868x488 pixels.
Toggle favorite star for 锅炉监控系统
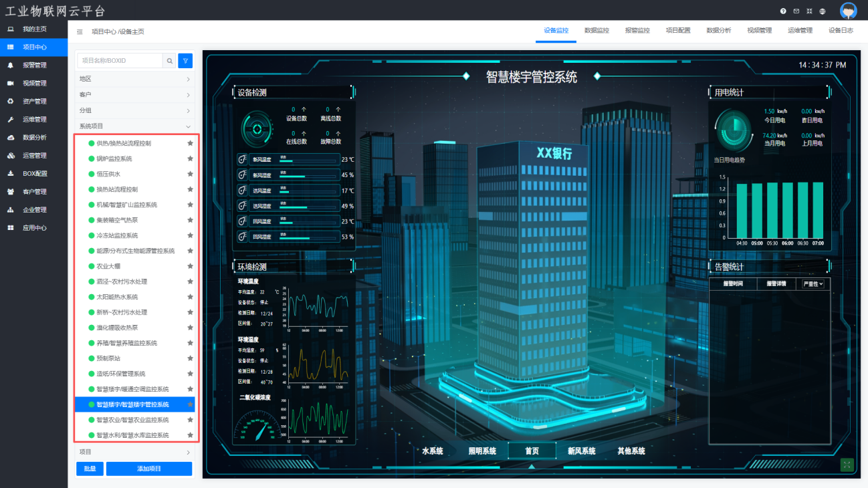pyautogui.click(x=190, y=158)
